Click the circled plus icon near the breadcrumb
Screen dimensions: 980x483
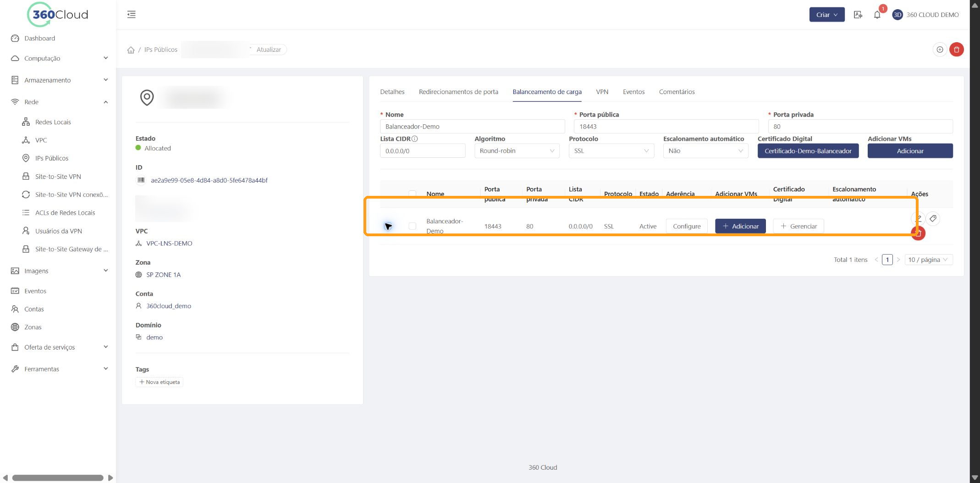click(x=940, y=50)
